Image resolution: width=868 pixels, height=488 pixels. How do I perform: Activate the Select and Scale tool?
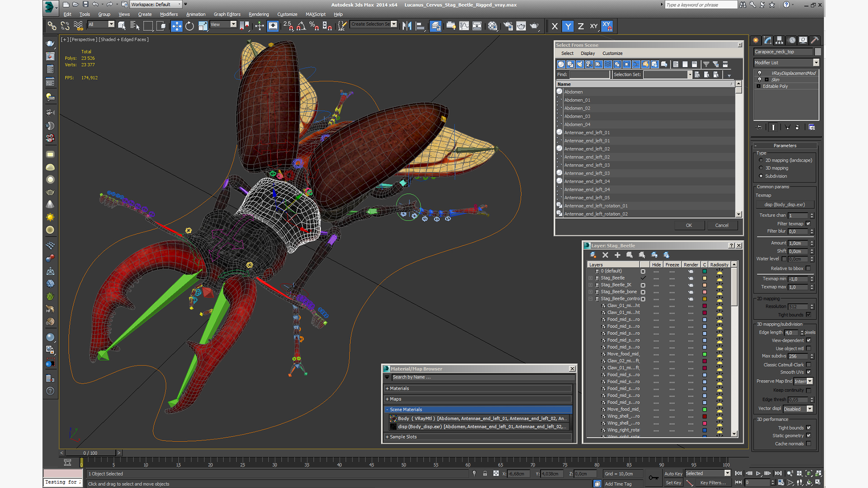(x=203, y=26)
